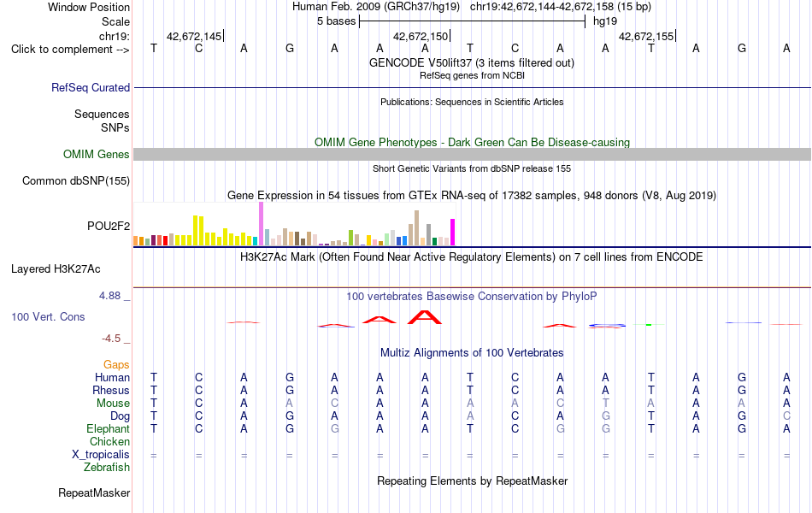
Task: Select the Zebrafish alignment row label
Action: 107,468
